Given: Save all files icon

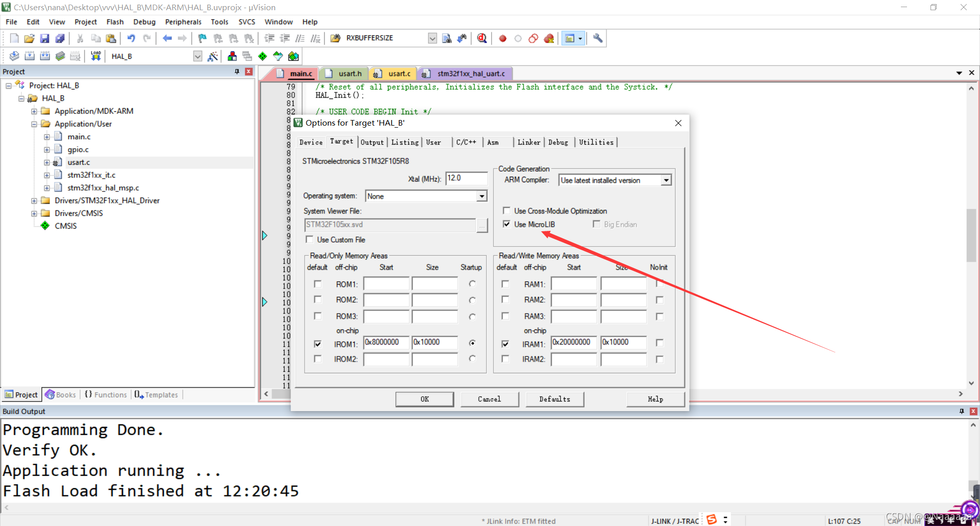Looking at the screenshot, I should pos(60,38).
